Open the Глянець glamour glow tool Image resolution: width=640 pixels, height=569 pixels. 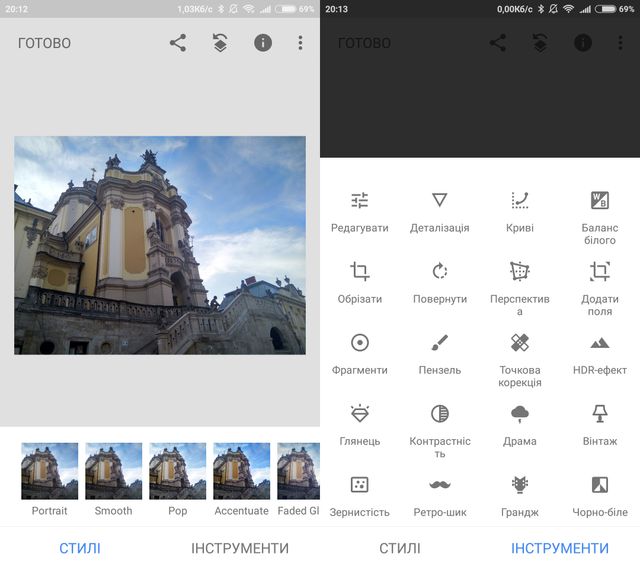[360, 425]
